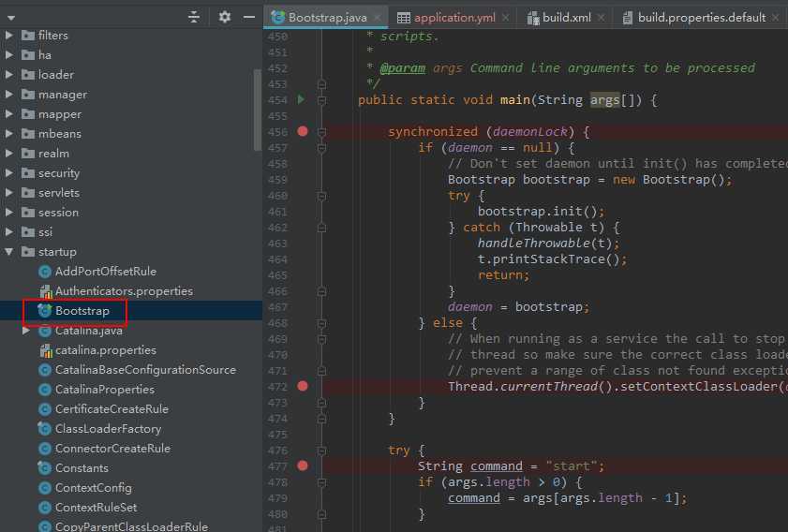Expand the ha folder
The height and width of the screenshot is (532, 788).
point(9,54)
